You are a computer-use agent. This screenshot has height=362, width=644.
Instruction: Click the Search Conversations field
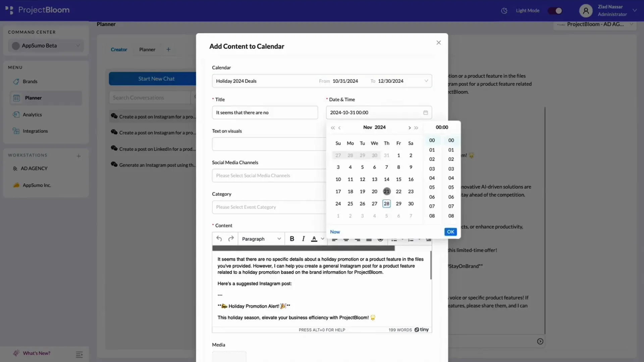150,98
